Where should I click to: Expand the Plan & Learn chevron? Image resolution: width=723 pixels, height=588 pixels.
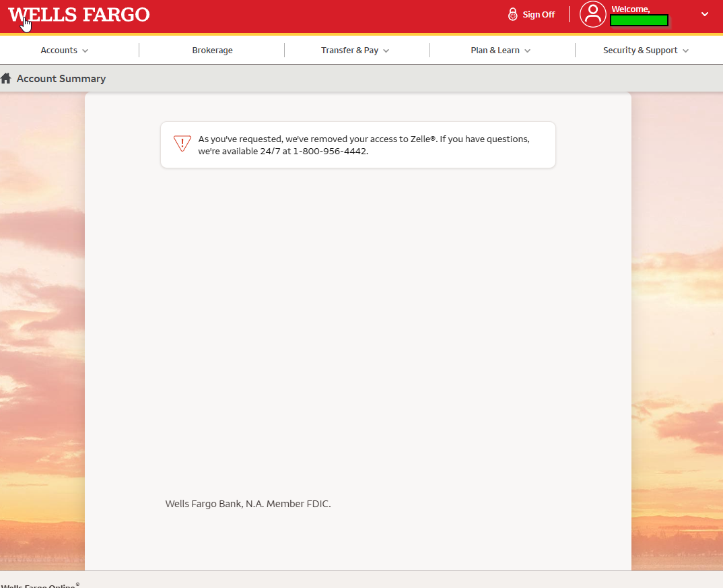(x=528, y=51)
